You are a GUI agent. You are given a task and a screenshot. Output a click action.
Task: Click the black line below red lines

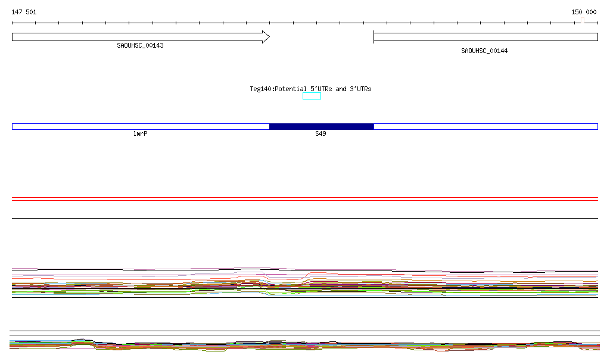point(304,218)
